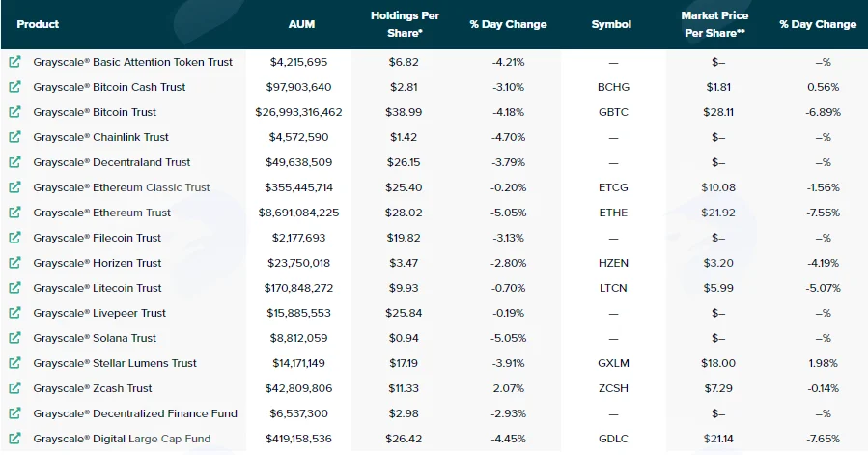Open external link icon for Solana Trust

pyautogui.click(x=14, y=337)
